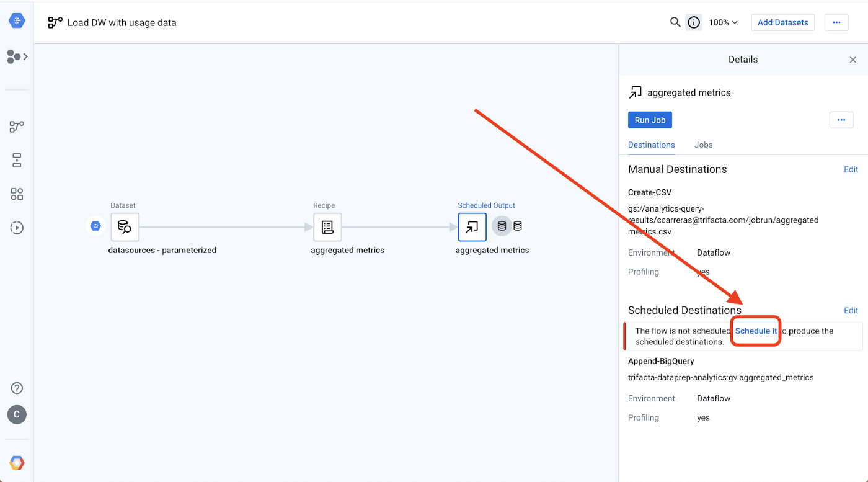
Task: Click the Run Job button
Action: (650, 120)
